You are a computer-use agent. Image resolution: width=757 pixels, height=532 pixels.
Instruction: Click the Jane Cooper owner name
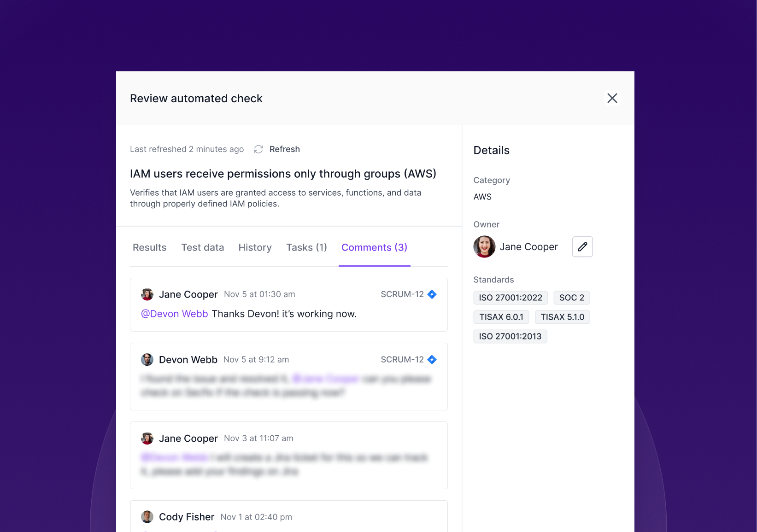[528, 247]
